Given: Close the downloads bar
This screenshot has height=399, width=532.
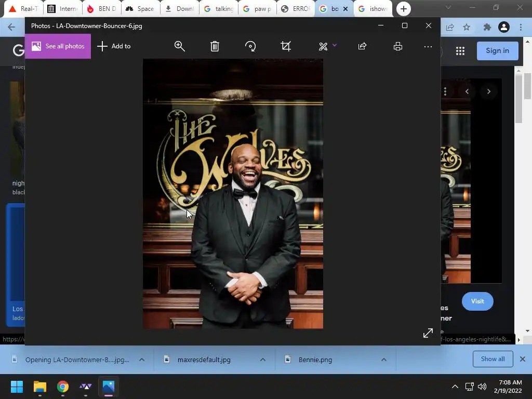Looking at the screenshot, I should (x=523, y=359).
